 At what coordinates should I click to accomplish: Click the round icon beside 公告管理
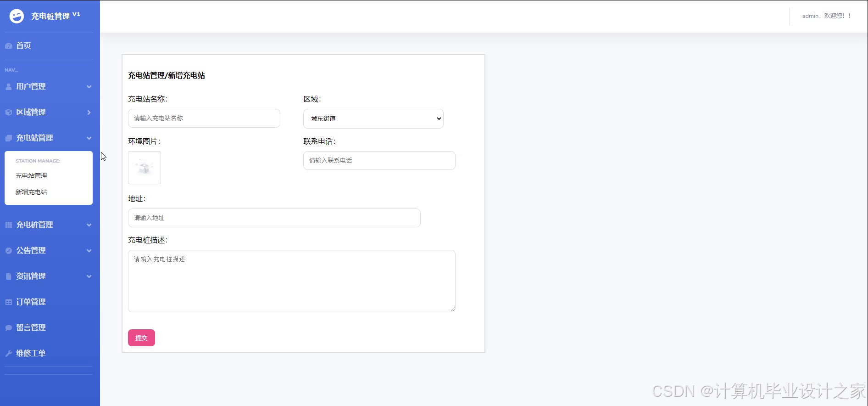[8, 250]
